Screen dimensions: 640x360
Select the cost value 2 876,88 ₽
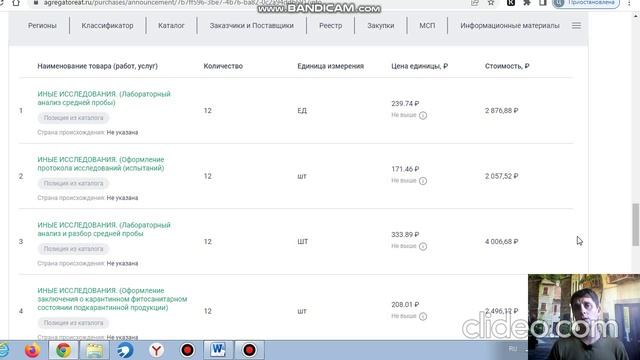coord(502,111)
